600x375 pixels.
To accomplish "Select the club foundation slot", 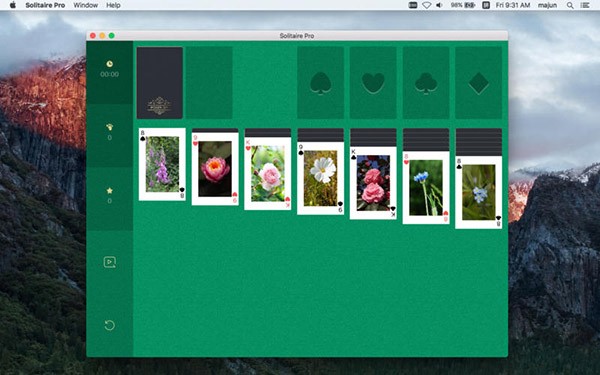I will 426,83.
